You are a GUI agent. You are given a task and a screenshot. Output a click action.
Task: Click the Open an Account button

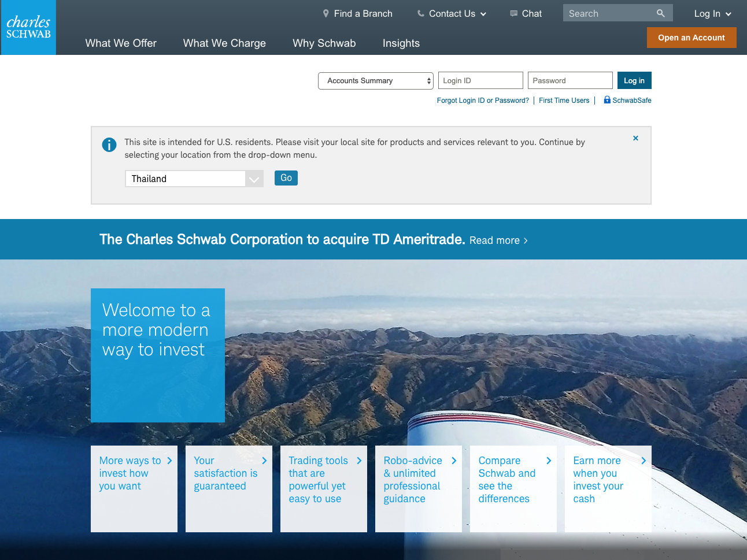coord(691,38)
